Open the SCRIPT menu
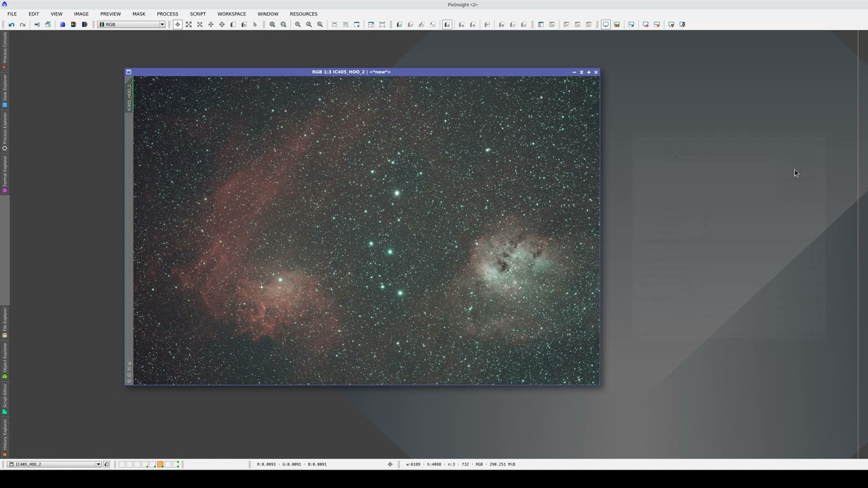 pyautogui.click(x=198, y=14)
